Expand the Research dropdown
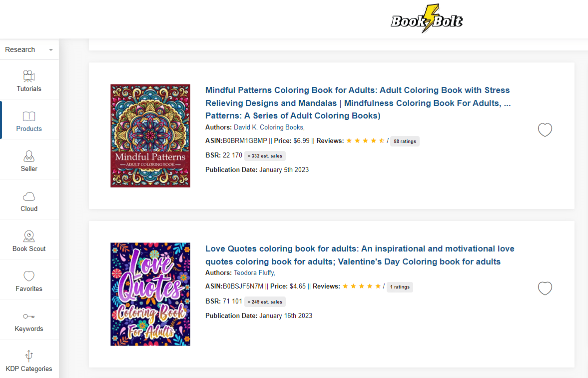The height and width of the screenshot is (378, 588). point(29,49)
